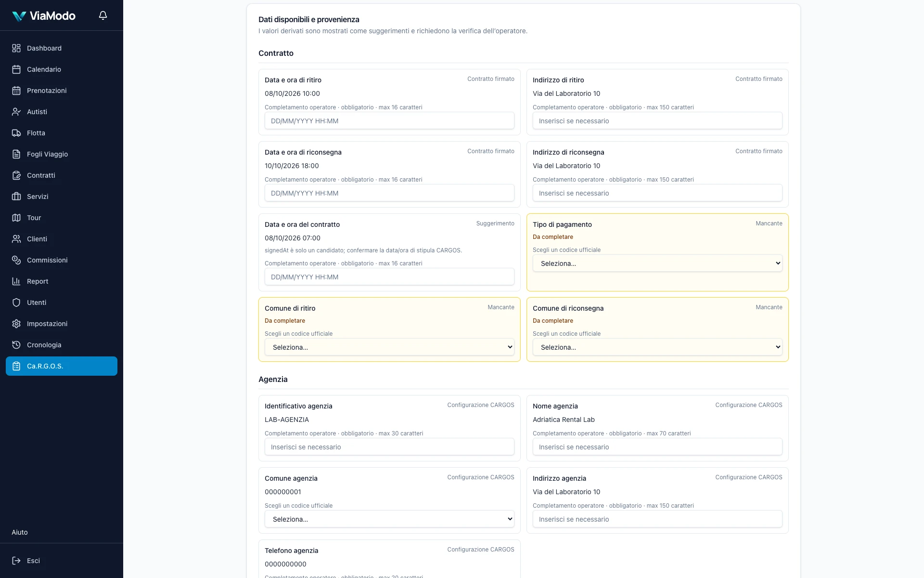Click the Prenotazioni sidebar icon
The height and width of the screenshot is (578, 924).
(16, 91)
